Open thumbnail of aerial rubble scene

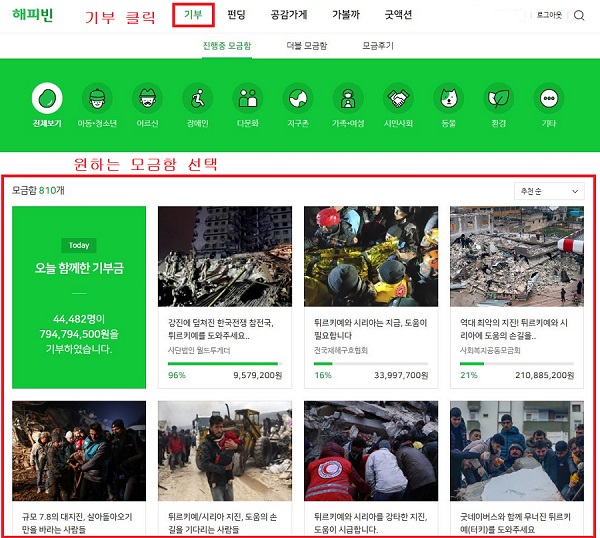point(517,256)
